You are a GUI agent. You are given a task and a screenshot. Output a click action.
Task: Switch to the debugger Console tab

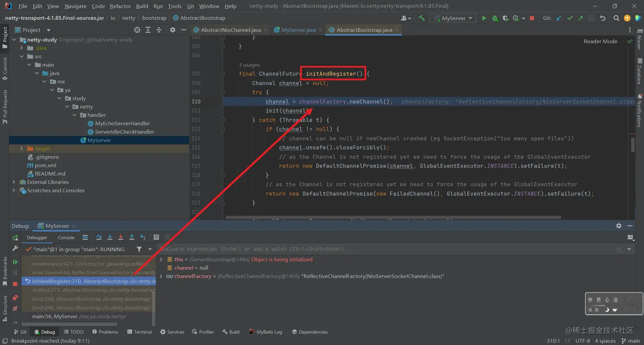pyautogui.click(x=66, y=237)
